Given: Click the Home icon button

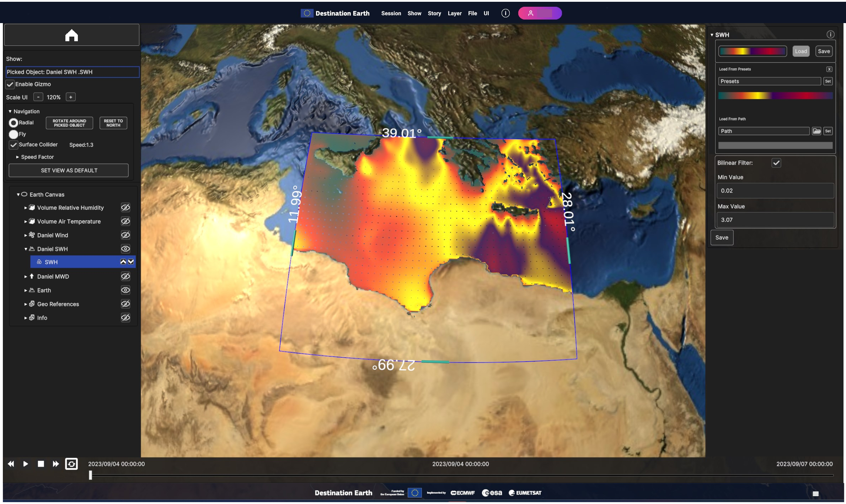Looking at the screenshot, I should [x=71, y=35].
